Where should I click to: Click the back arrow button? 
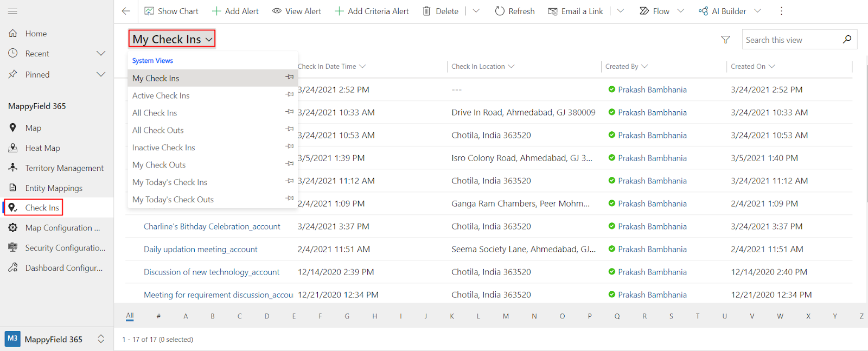[126, 11]
